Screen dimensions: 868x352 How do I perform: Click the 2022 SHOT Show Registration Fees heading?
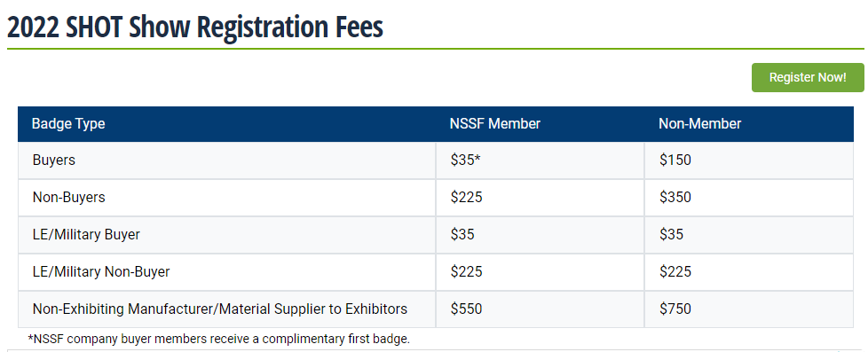195,27
